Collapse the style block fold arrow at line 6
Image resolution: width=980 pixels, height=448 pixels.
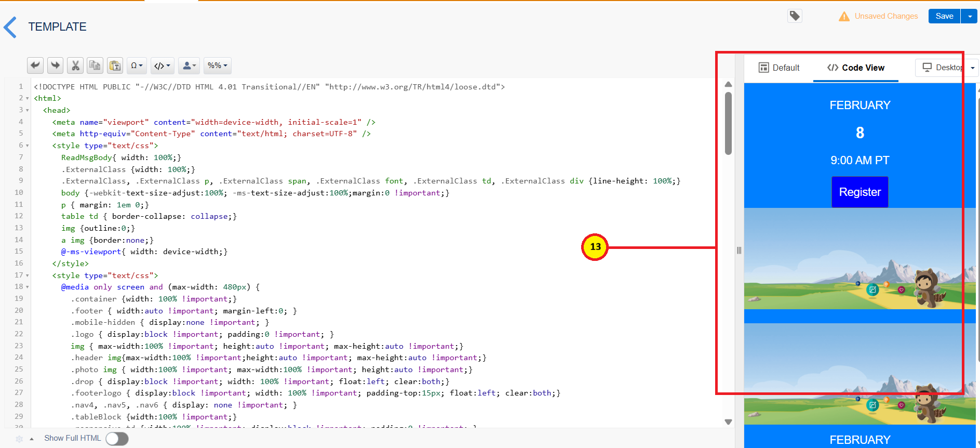click(x=27, y=146)
